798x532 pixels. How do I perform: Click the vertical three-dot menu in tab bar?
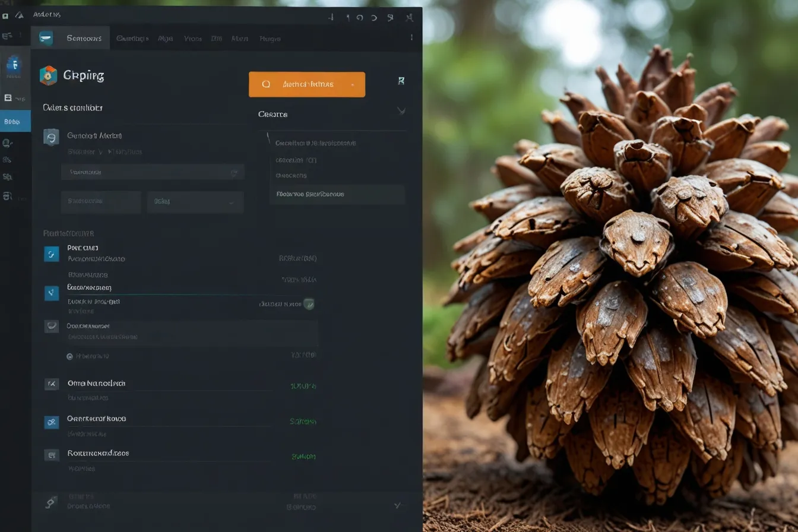(x=411, y=37)
